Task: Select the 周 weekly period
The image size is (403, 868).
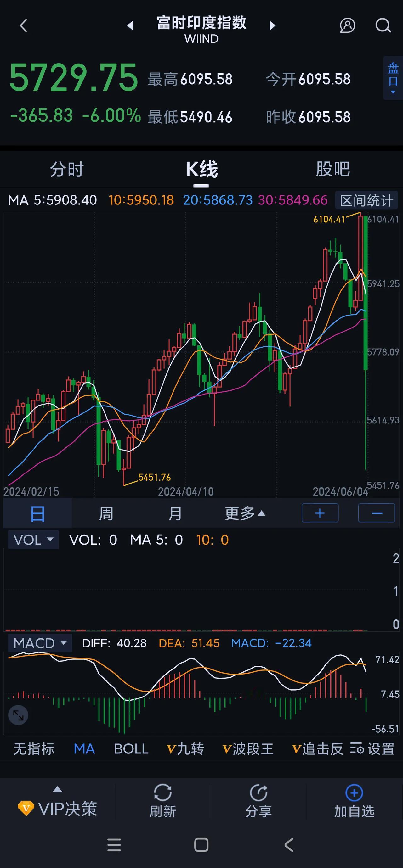Action: click(106, 514)
